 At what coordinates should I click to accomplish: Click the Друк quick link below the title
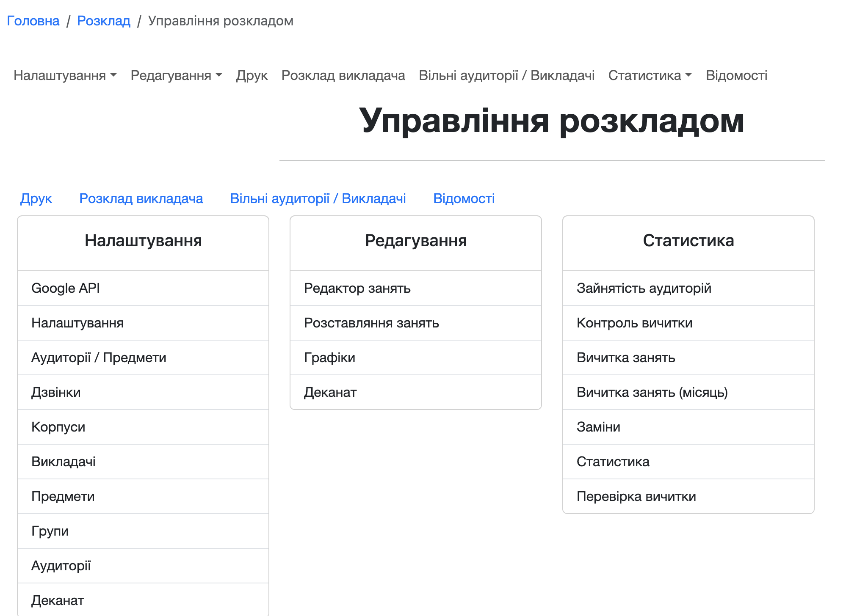(36, 198)
